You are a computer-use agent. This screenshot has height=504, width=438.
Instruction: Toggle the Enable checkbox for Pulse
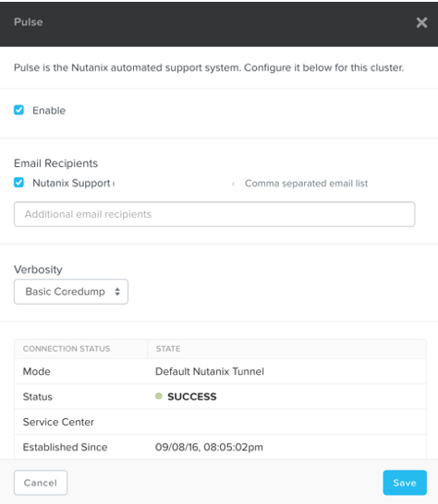(19, 110)
